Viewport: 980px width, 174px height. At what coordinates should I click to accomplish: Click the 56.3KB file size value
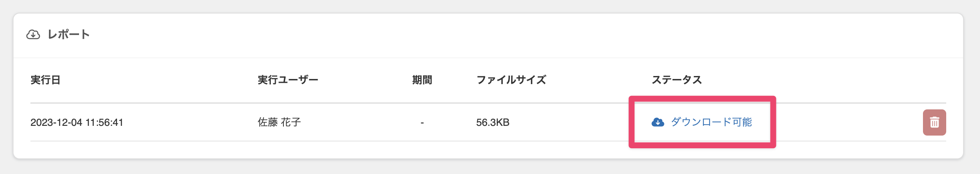[493, 122]
